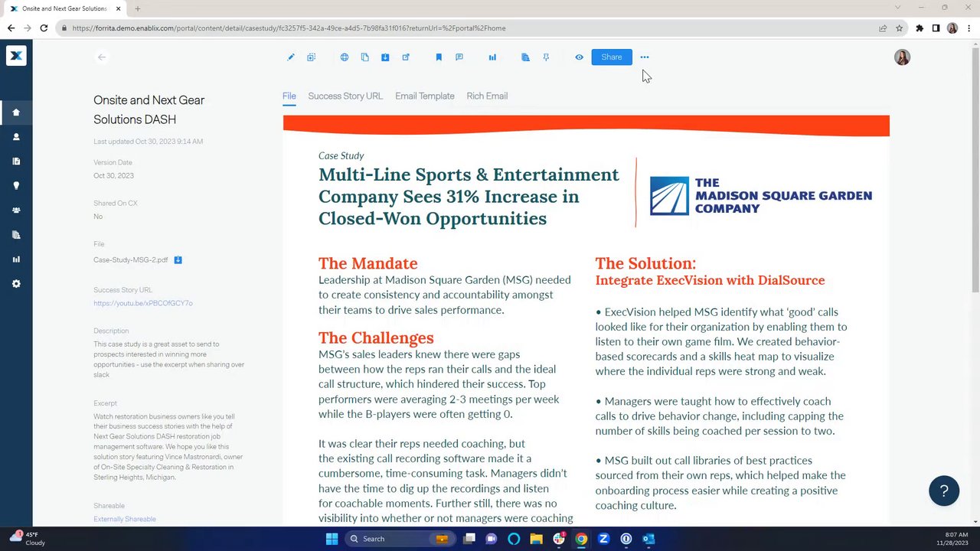Click 'The Challenges' heading in the PDF
This screenshot has height=551, width=980.
tap(376, 337)
